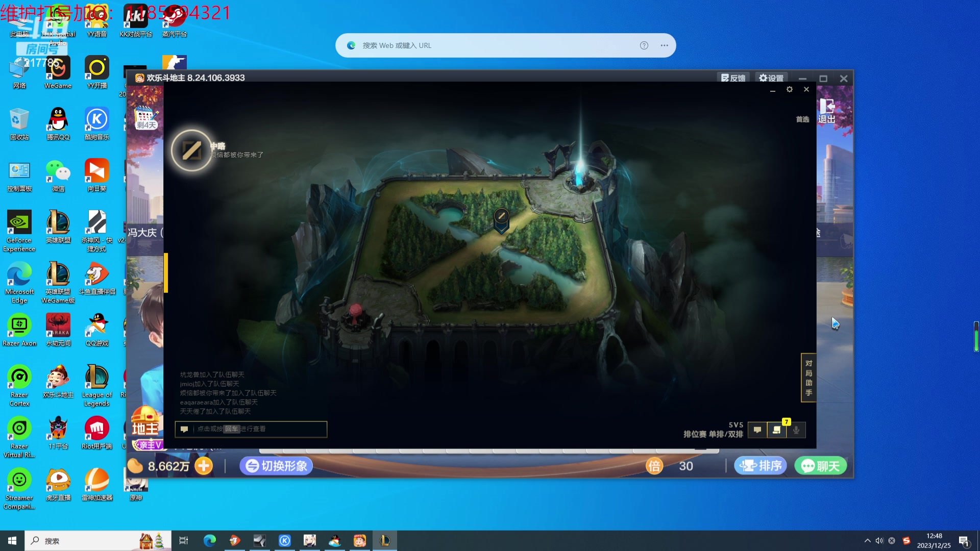Viewport: 980px width, 551px height.
Task: Open 欢乐斗地主 desktop shortcut
Action: pos(58,382)
